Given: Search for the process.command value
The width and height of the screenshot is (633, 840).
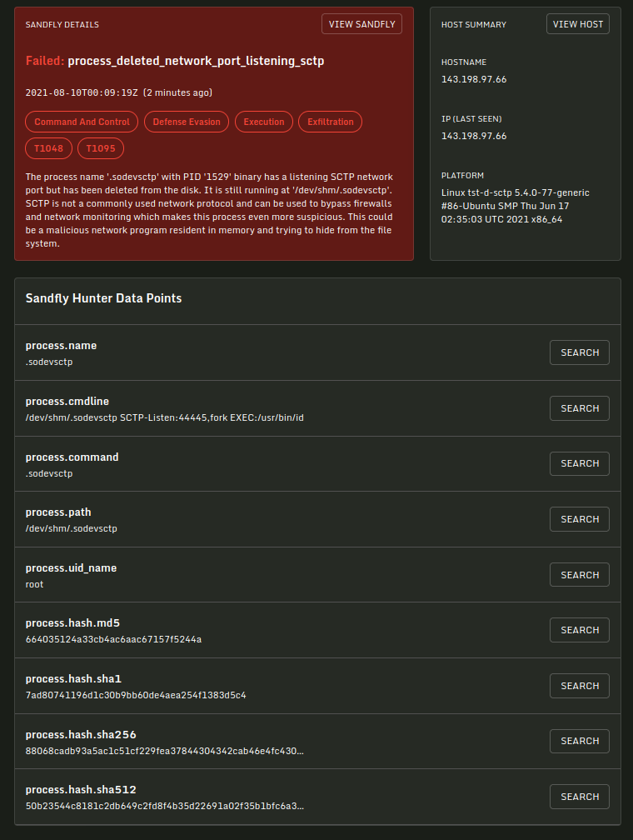Looking at the screenshot, I should pyautogui.click(x=580, y=463).
